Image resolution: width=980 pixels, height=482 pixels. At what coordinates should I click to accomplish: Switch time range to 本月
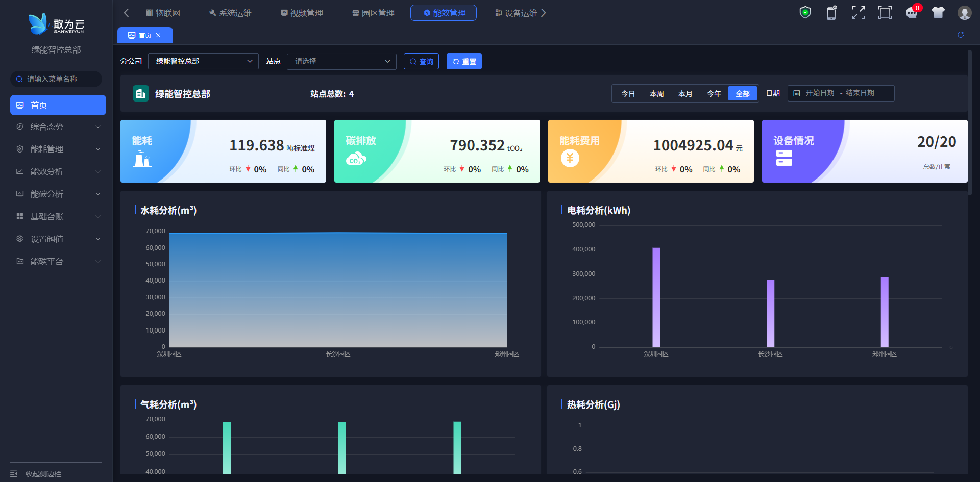coord(685,94)
